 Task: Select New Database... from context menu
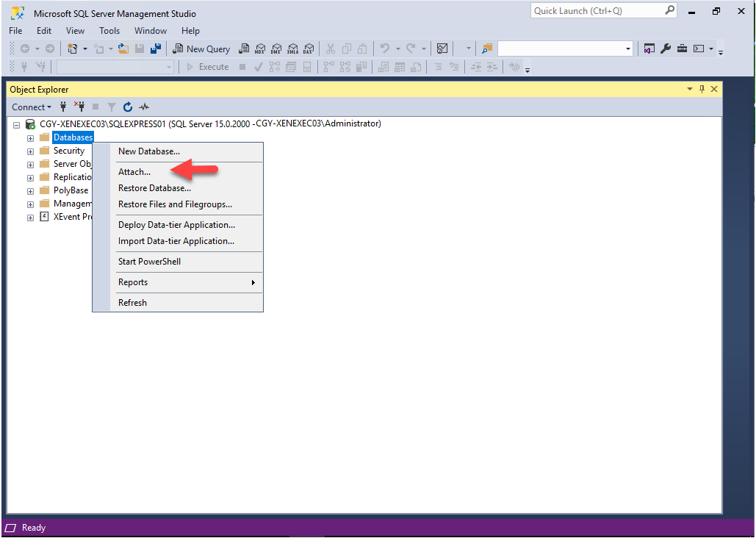click(149, 151)
